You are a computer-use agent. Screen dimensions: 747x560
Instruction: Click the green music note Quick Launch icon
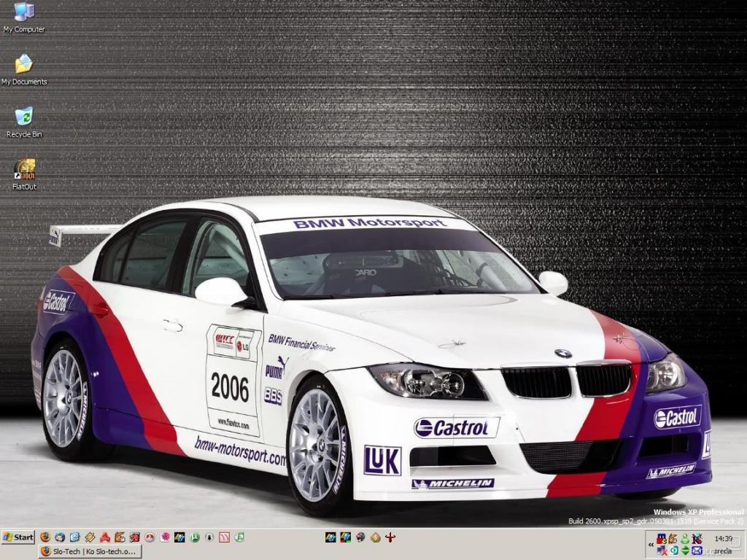(239, 537)
